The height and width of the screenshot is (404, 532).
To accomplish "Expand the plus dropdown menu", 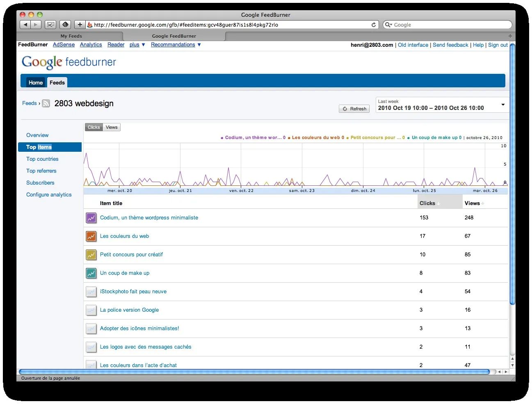I will 137,45.
